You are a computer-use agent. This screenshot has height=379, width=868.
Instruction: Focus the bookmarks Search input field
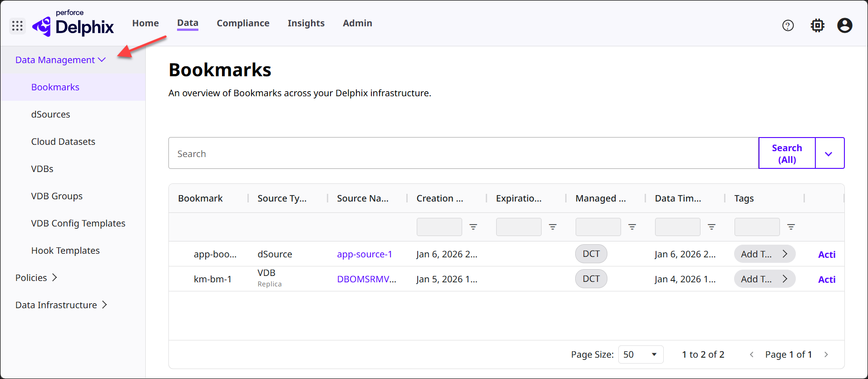pyautogui.click(x=463, y=153)
